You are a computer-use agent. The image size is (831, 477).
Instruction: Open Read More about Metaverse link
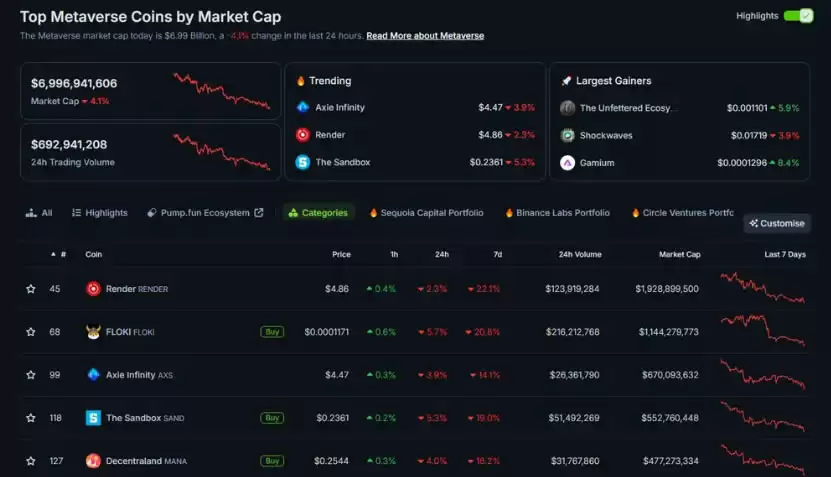424,36
